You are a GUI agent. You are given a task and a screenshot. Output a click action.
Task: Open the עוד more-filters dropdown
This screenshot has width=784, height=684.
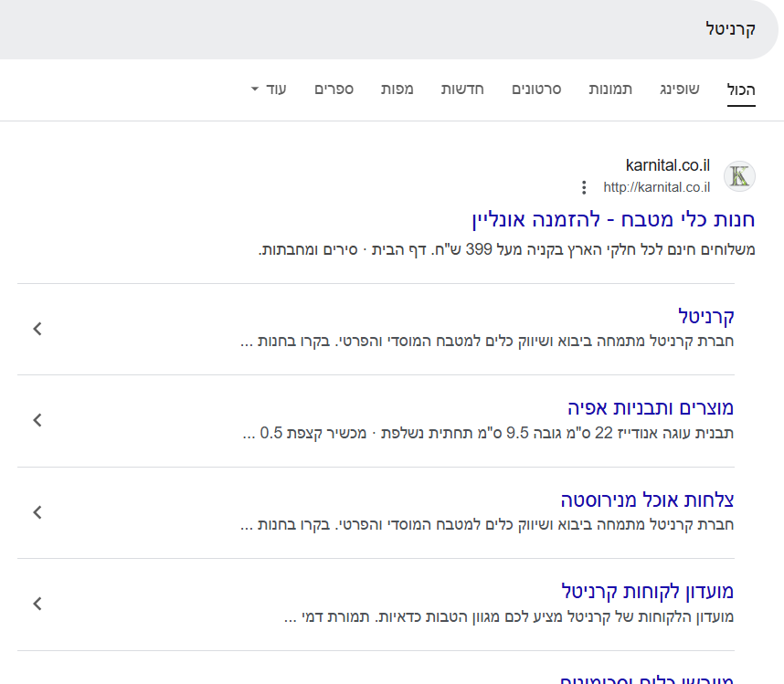[x=269, y=89]
